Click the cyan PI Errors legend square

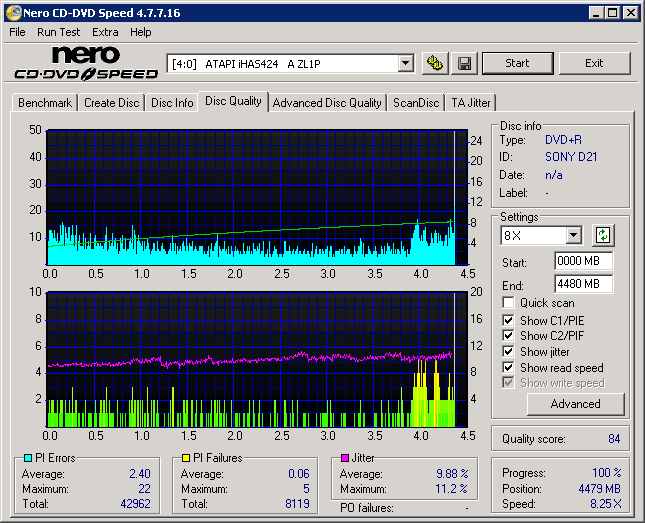[27, 458]
